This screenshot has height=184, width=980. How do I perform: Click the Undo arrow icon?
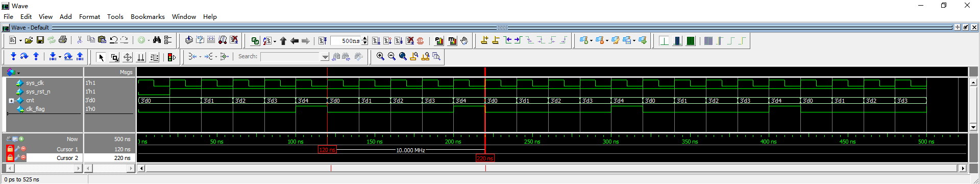point(113,40)
